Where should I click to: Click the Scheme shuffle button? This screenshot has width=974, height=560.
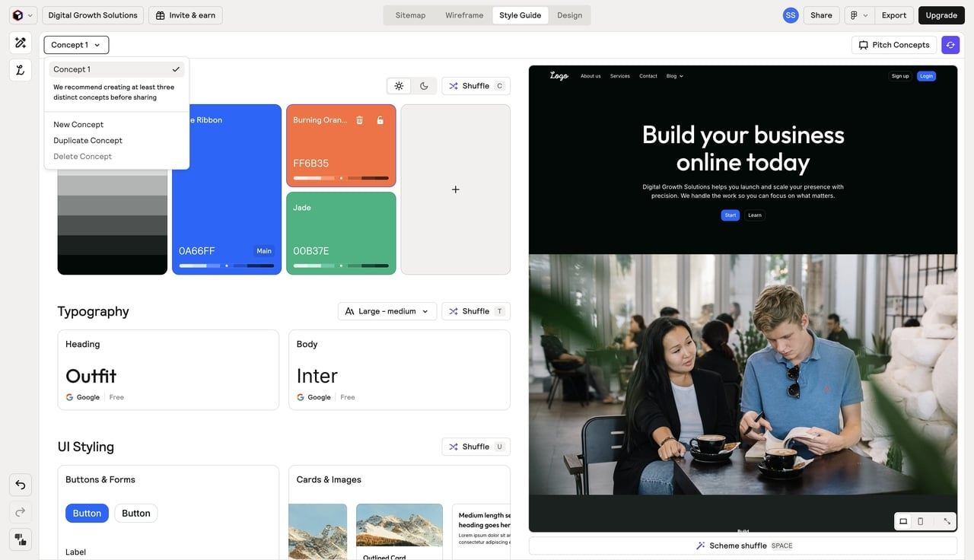tap(743, 546)
